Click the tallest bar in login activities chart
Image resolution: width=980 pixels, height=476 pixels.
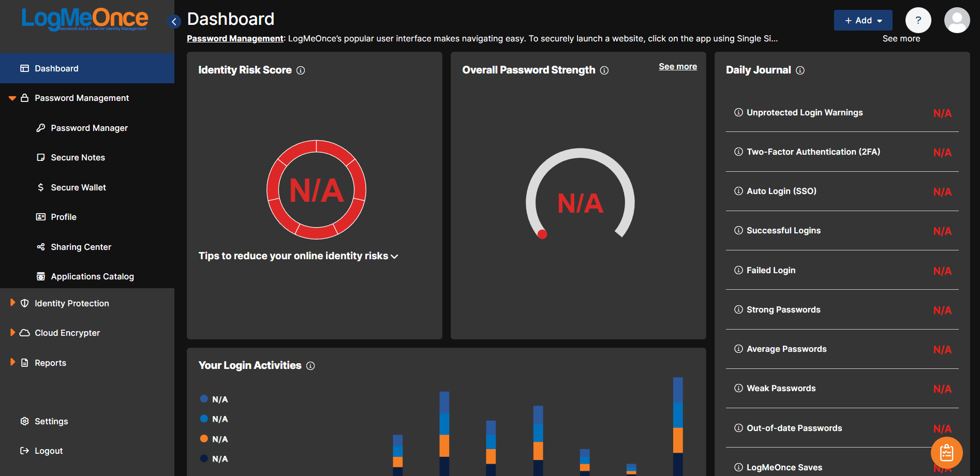click(678, 426)
